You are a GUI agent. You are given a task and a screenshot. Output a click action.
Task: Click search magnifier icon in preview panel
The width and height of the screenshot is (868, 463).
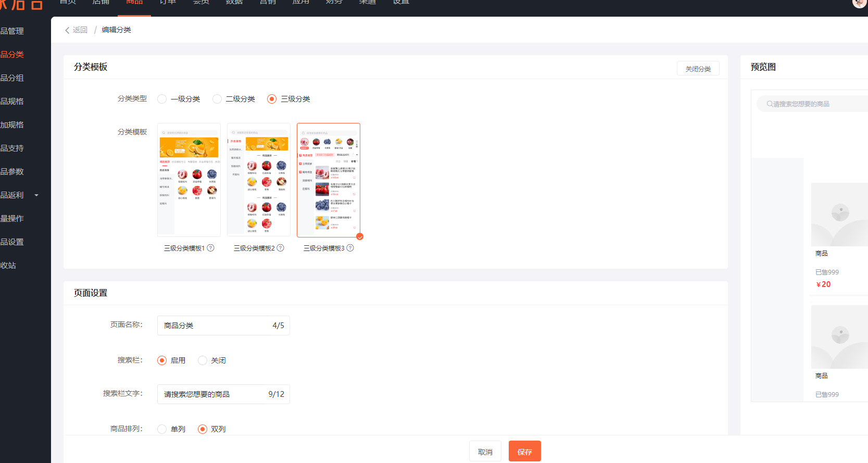(x=769, y=104)
